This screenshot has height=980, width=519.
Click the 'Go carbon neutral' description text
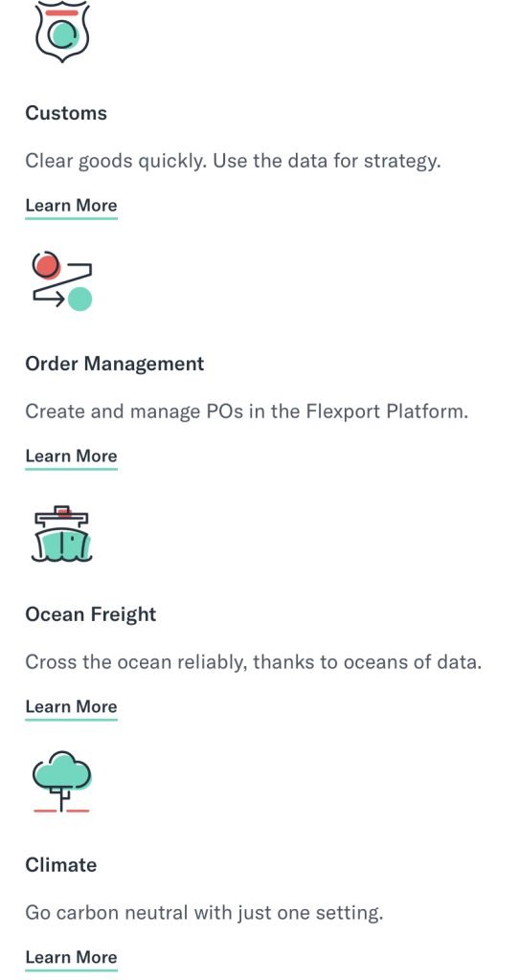204,913
